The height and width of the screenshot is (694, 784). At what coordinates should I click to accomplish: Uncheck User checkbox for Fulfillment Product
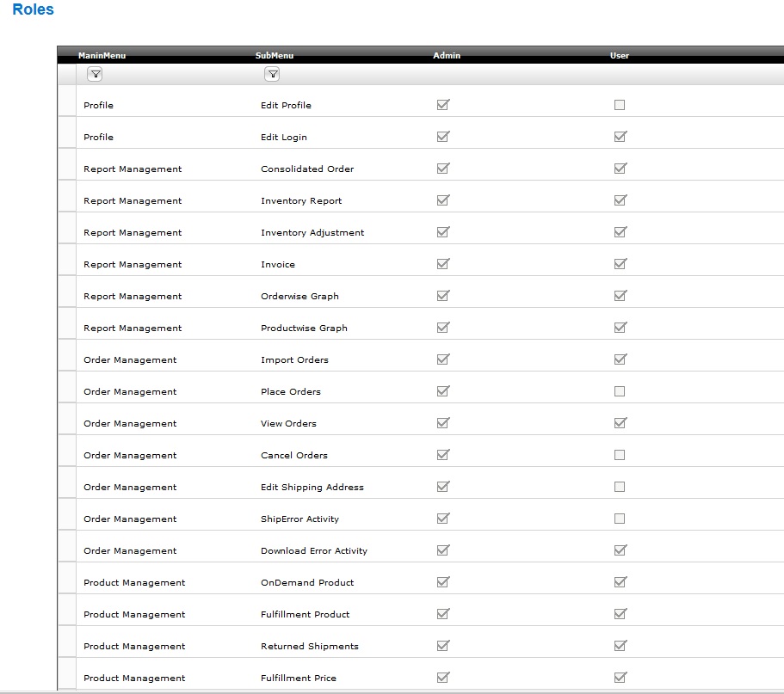(x=620, y=613)
